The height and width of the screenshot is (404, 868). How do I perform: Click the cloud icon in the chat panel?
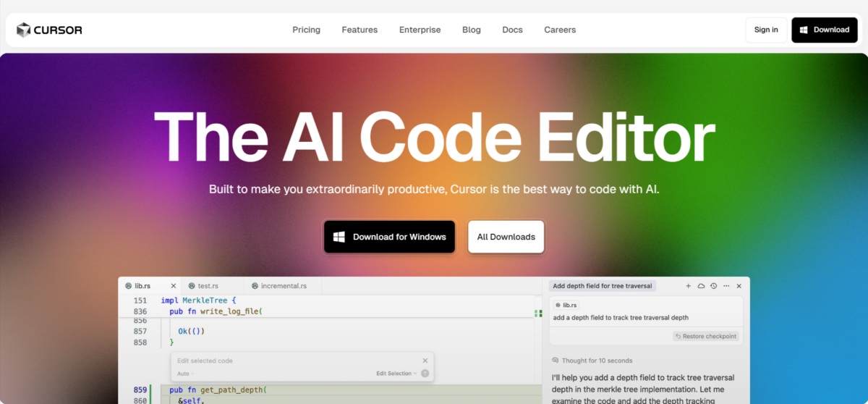point(701,286)
